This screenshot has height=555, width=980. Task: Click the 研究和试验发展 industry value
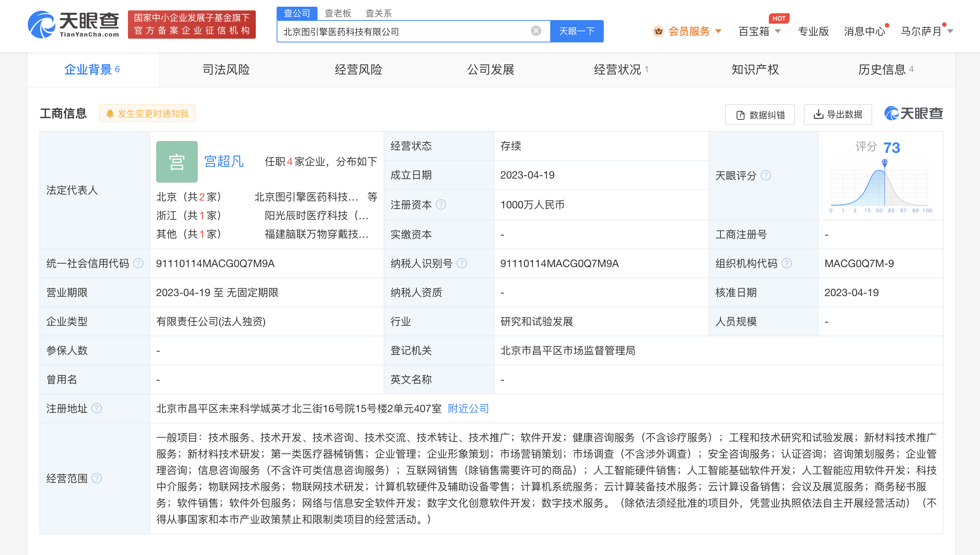[x=536, y=322]
